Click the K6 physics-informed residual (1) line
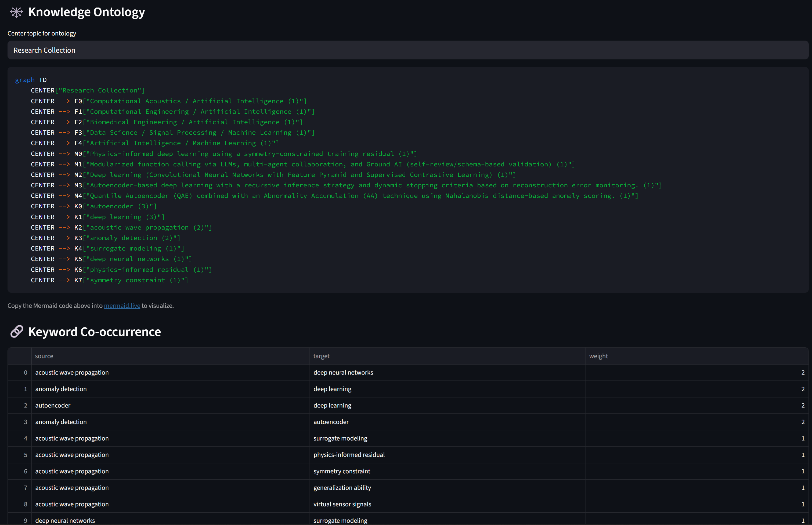This screenshot has height=525, width=812. pyautogui.click(x=121, y=270)
